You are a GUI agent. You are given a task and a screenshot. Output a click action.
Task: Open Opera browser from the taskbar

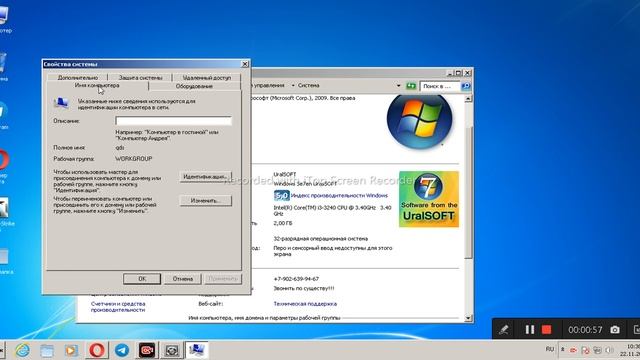pos(97,350)
